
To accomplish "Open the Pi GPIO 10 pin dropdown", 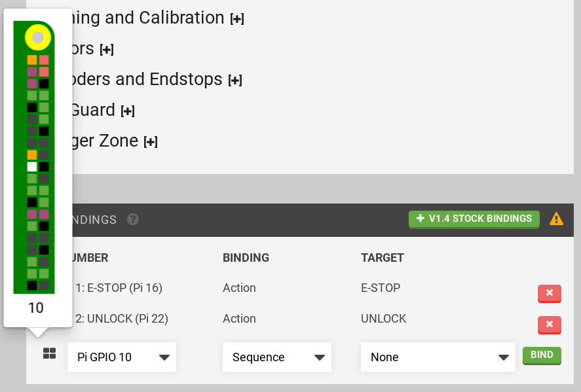I will (x=122, y=357).
